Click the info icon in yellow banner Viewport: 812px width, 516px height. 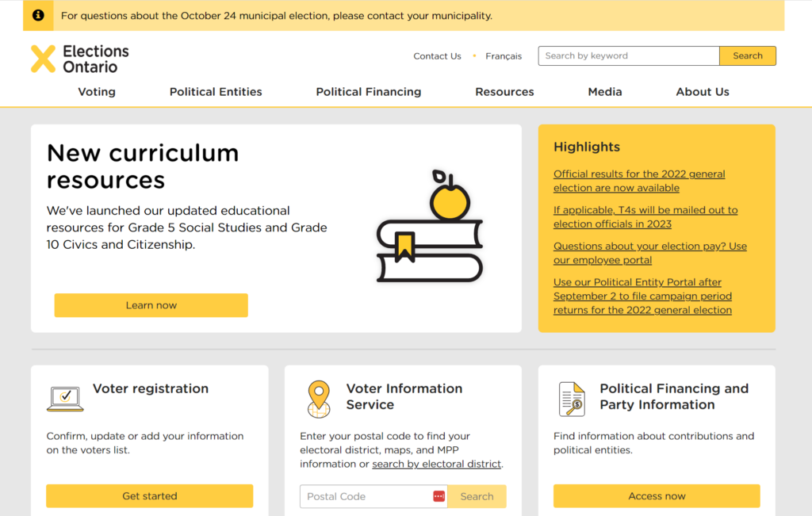coord(38,16)
